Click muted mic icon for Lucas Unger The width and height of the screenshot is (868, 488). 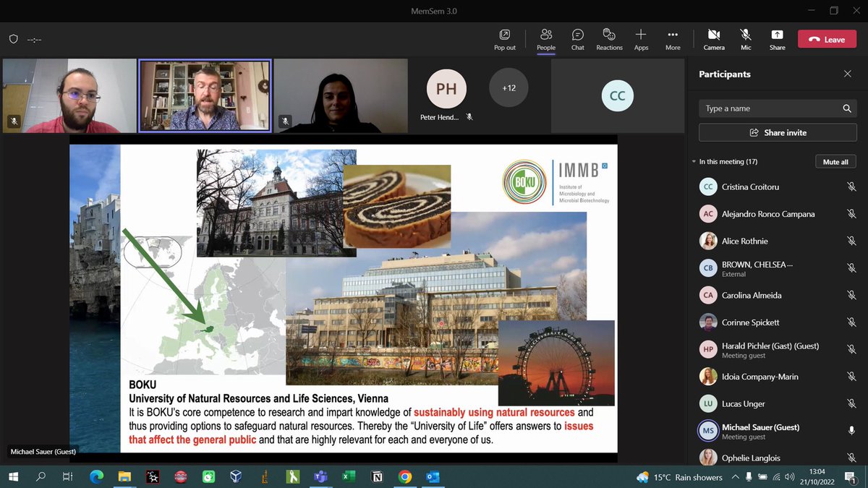coord(851,403)
